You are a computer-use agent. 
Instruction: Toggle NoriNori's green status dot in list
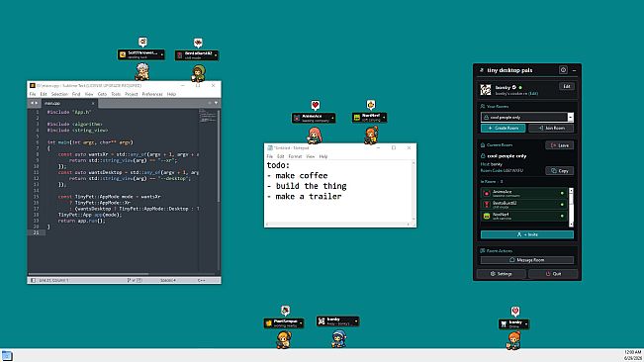tap(562, 216)
